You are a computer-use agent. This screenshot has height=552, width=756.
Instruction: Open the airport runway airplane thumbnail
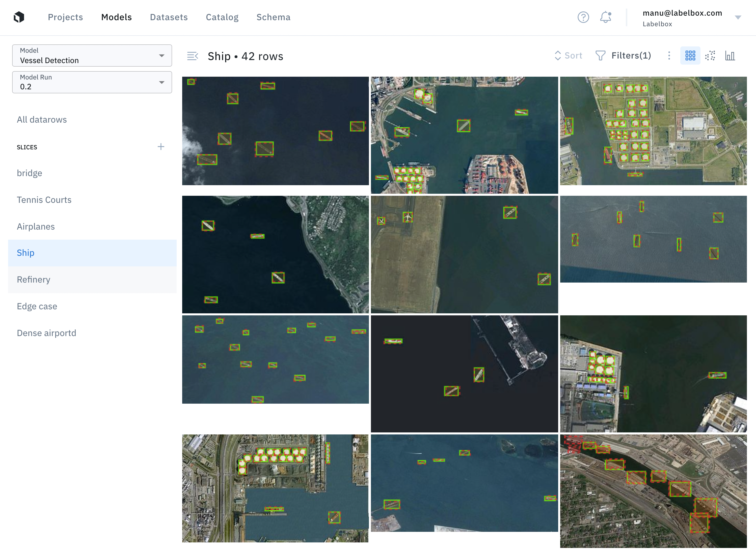tap(464, 254)
